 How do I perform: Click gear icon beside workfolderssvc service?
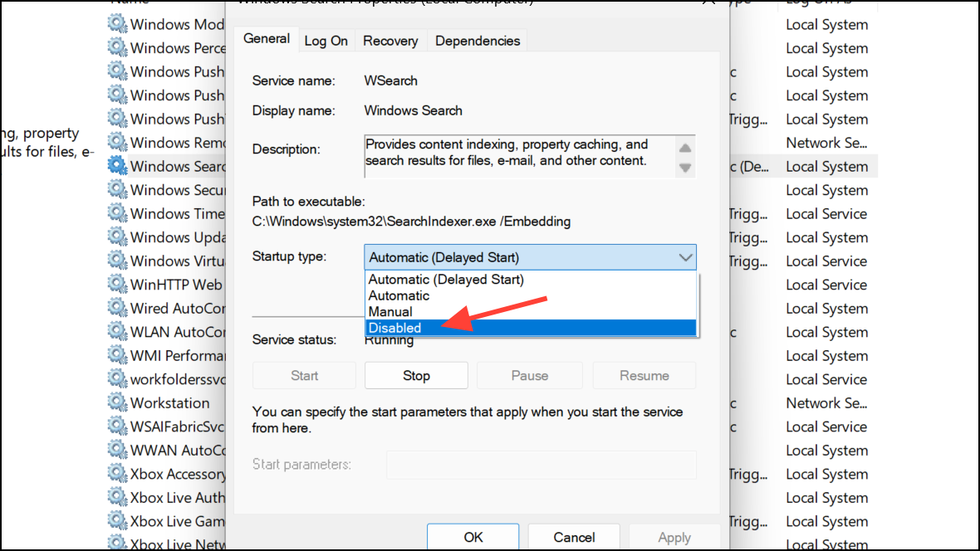pyautogui.click(x=117, y=378)
